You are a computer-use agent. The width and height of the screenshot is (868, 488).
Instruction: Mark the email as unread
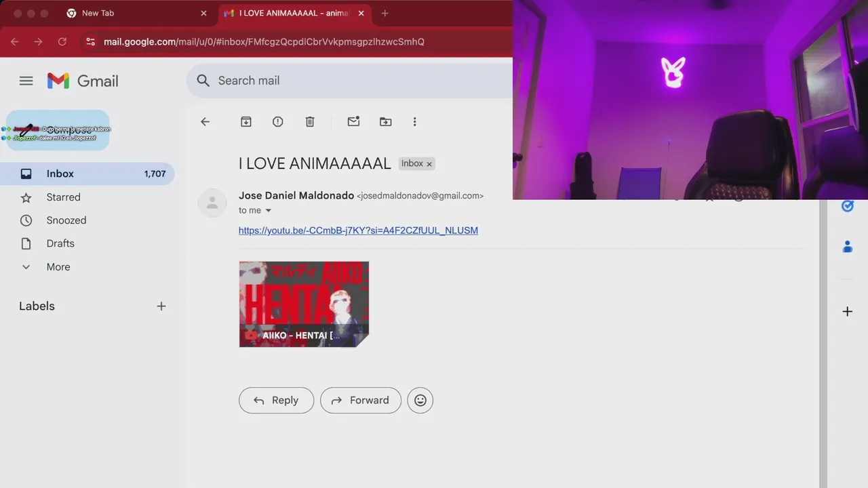tap(353, 121)
